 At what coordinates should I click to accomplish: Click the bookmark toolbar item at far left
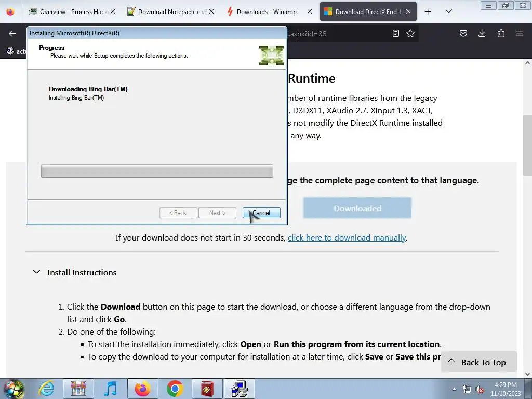coord(16,51)
